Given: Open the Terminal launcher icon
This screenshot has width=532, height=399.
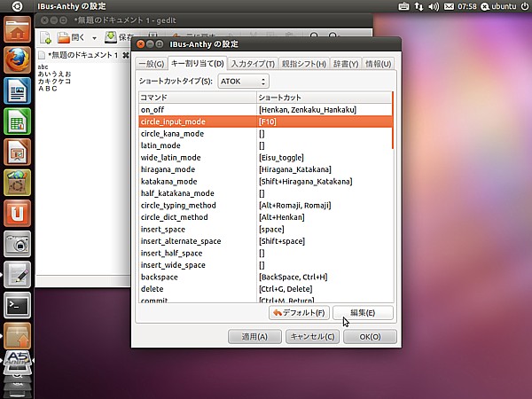Looking at the screenshot, I should tap(18, 305).
